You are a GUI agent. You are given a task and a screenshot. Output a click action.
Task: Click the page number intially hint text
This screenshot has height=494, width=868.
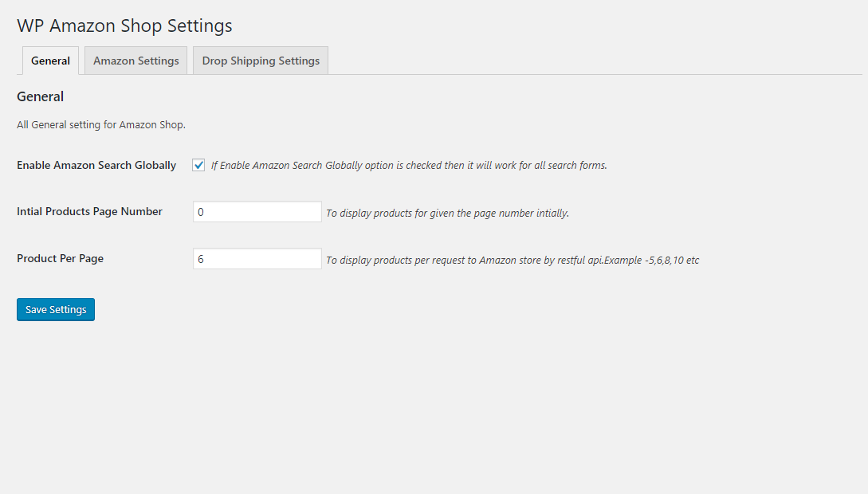click(447, 214)
